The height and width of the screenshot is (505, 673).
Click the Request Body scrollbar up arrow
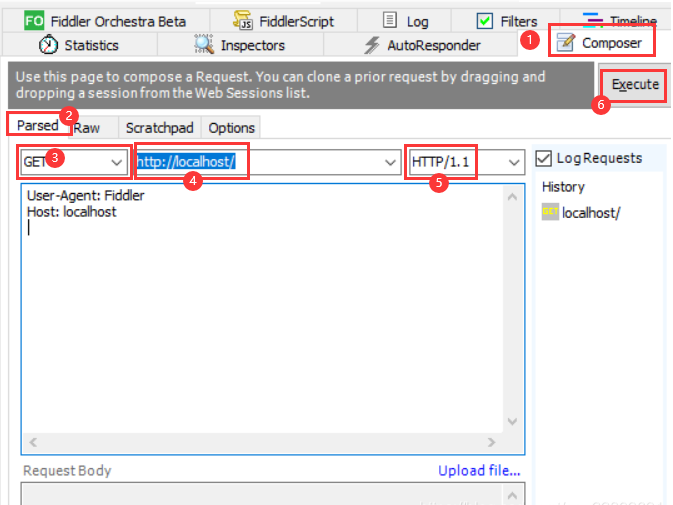tap(512, 496)
